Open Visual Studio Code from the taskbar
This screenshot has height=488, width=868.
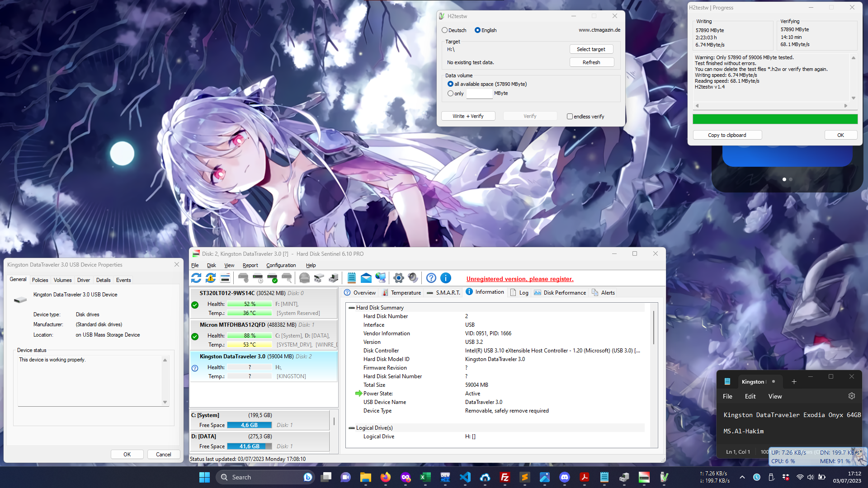point(465,477)
